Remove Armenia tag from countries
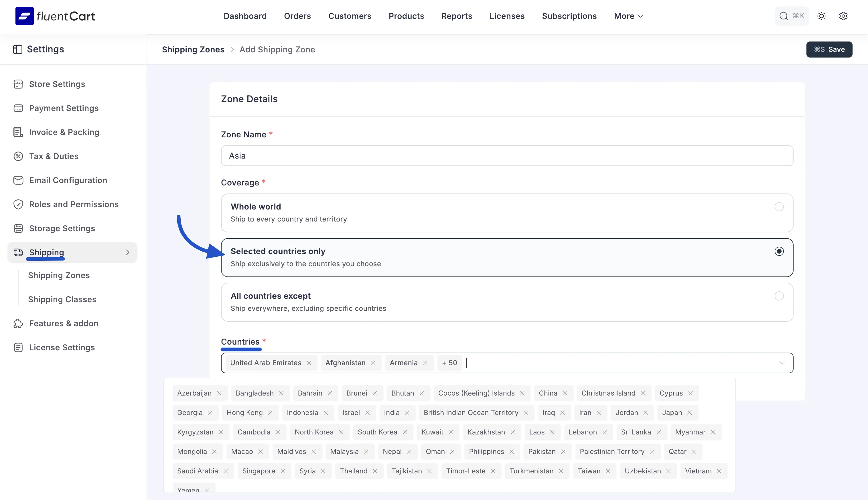This screenshot has width=868, height=500. click(425, 363)
